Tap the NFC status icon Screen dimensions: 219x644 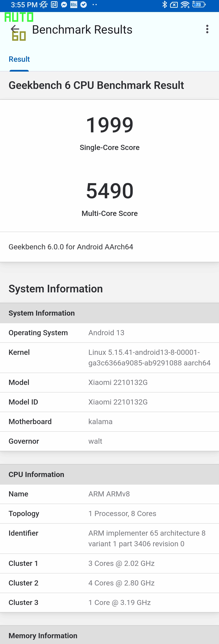pyautogui.click(x=54, y=5)
